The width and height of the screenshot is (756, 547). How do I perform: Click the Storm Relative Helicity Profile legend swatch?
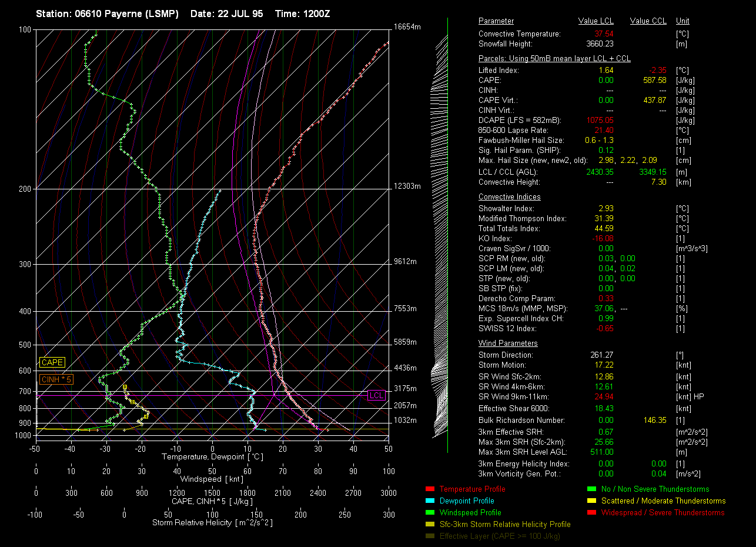(429, 524)
